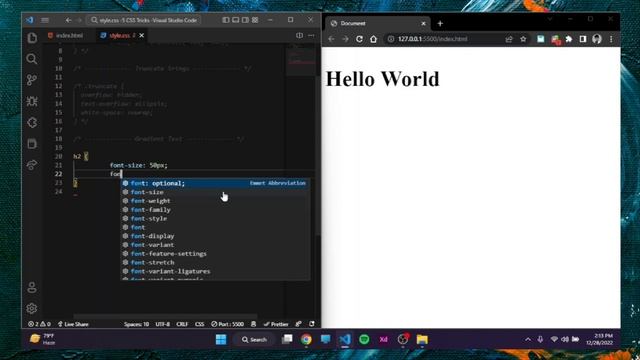Pick the font-variant-ligatures suggestion
This screenshot has width=640, height=360.
(x=215, y=271)
